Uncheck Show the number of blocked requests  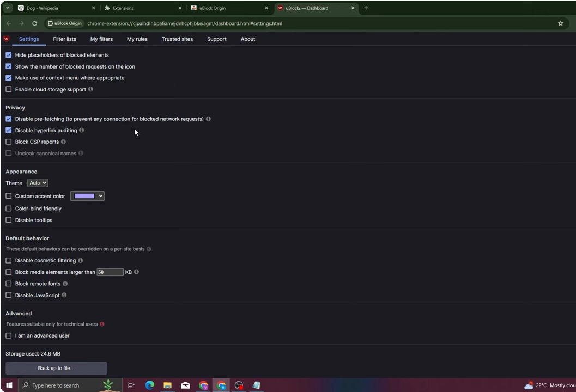pos(9,66)
